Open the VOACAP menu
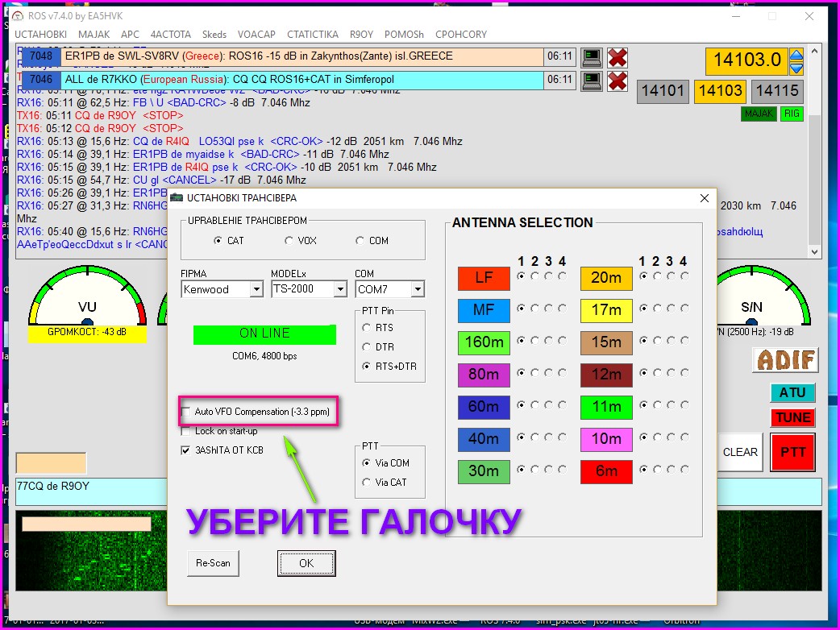This screenshot has width=840, height=630. point(256,35)
